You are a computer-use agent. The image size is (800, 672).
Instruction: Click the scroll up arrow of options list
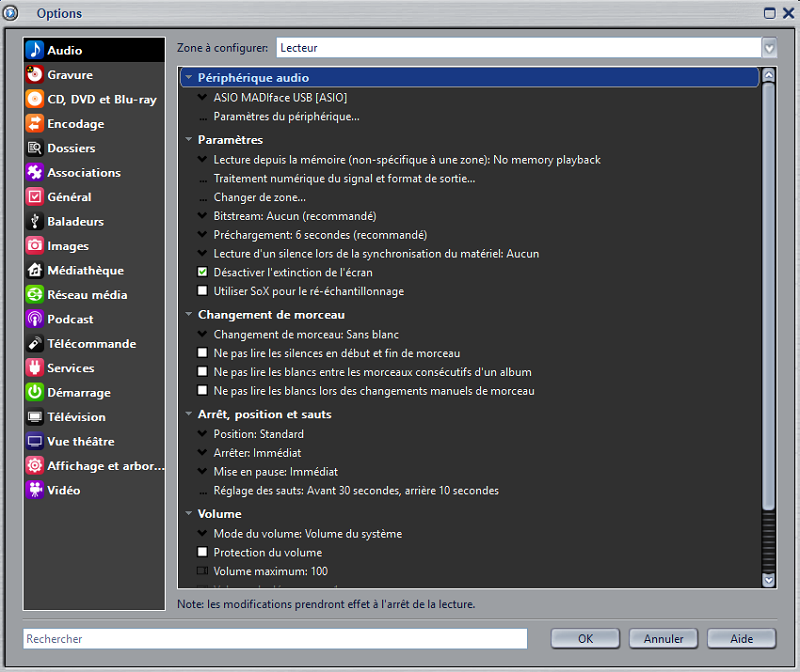point(768,76)
